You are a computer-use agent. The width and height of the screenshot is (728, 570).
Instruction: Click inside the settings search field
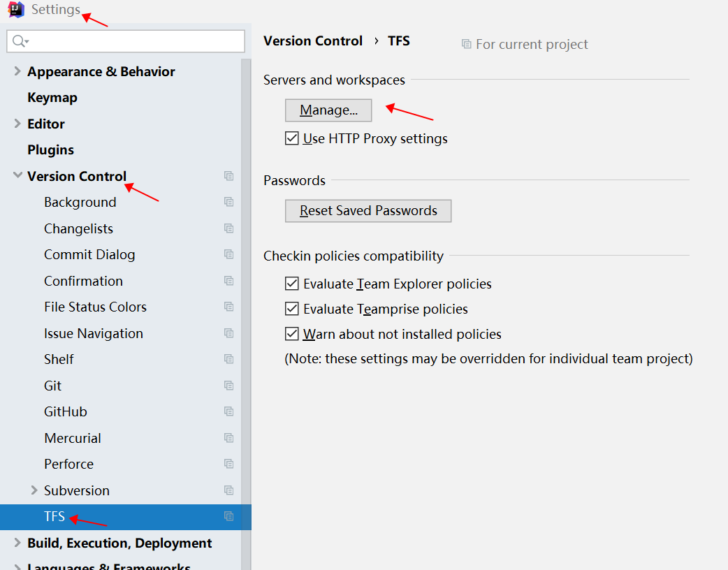pyautogui.click(x=126, y=42)
